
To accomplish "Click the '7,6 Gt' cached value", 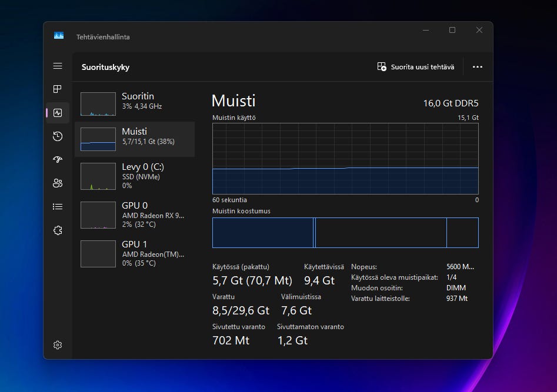I will point(296,310).
